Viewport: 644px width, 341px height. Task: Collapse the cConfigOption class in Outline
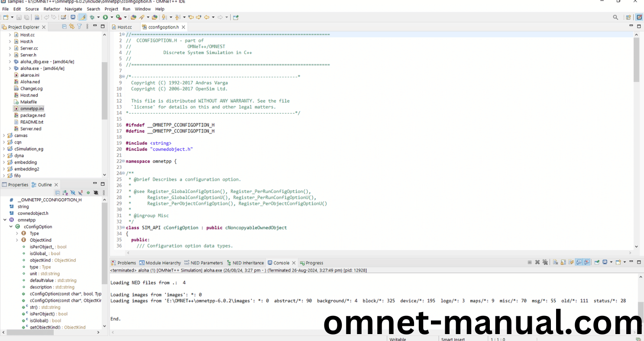(x=11, y=227)
